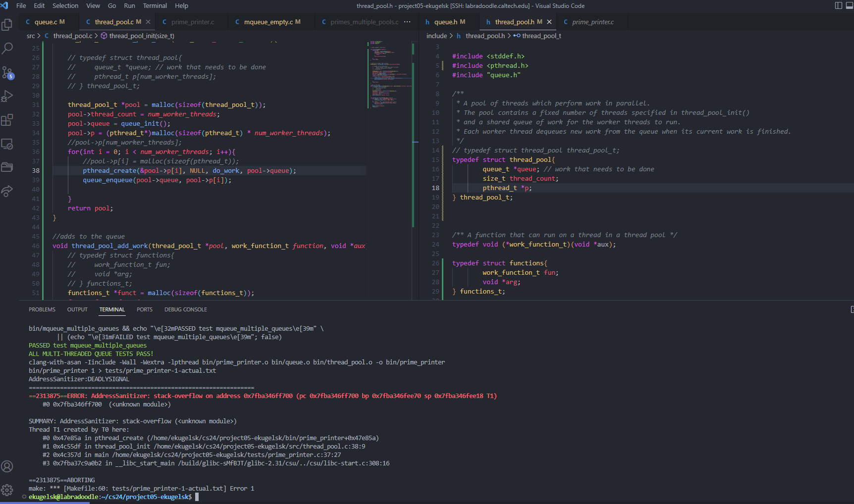This screenshot has height=504, width=854.
Task: Open the Accounts icon in activity bar
Action: (7, 466)
